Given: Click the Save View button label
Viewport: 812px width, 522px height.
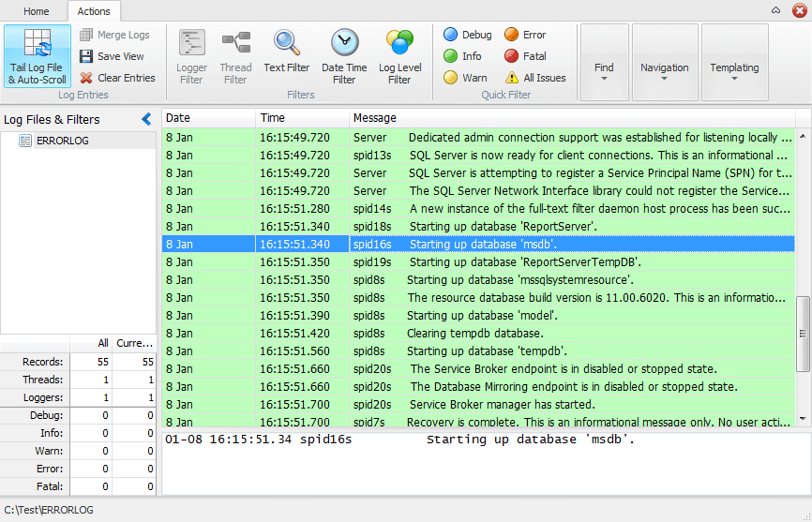Looking at the screenshot, I should click(121, 56).
